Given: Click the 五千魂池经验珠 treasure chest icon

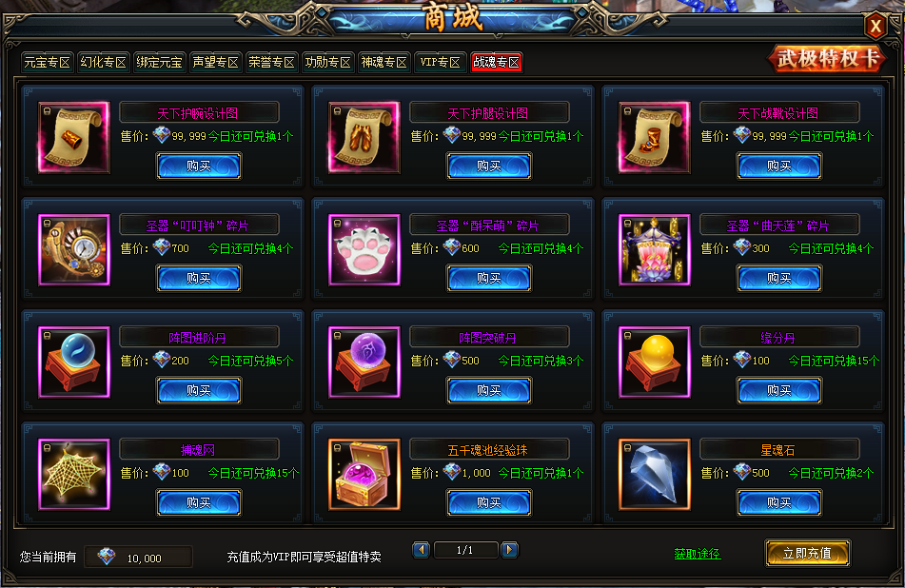Looking at the screenshot, I should (x=364, y=475).
